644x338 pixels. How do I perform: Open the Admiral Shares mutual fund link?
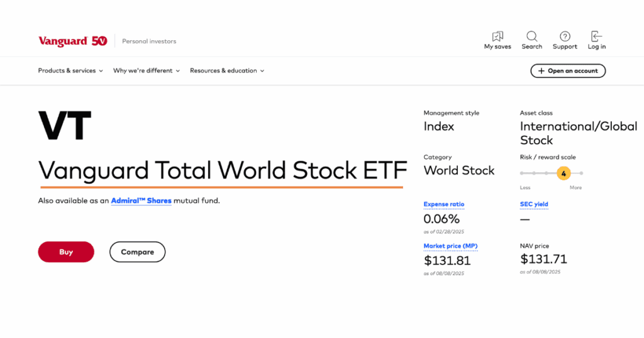coord(142,200)
